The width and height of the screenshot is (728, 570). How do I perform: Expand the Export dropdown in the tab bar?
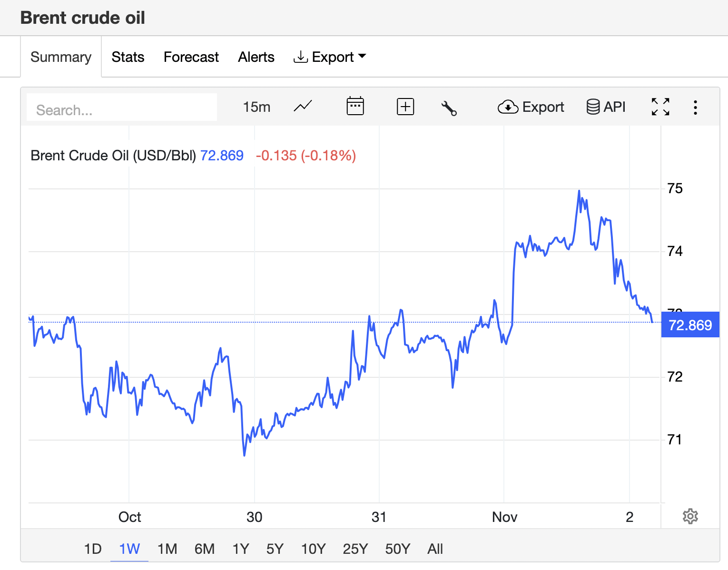coord(330,57)
